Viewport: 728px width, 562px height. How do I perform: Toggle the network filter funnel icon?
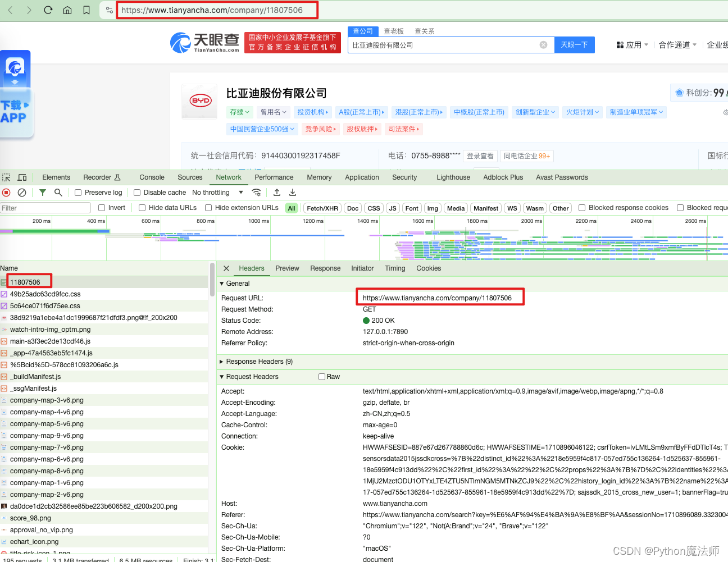point(43,193)
